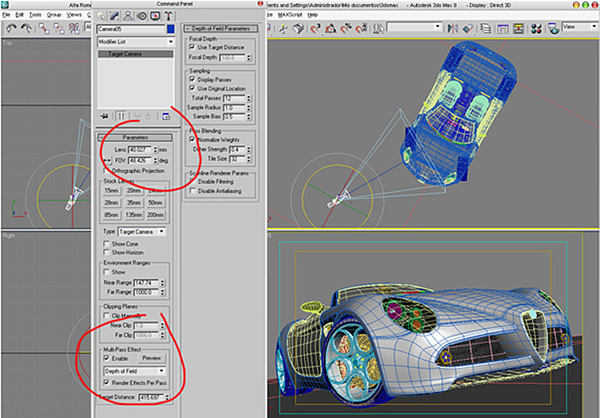
Task: Collapse the Parameters rollout
Action: pyautogui.click(x=135, y=137)
